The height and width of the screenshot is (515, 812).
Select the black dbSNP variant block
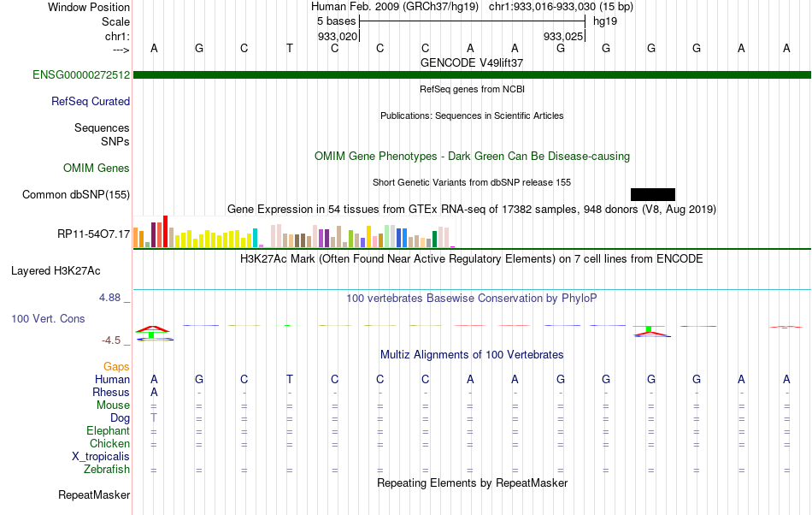[x=652, y=194]
